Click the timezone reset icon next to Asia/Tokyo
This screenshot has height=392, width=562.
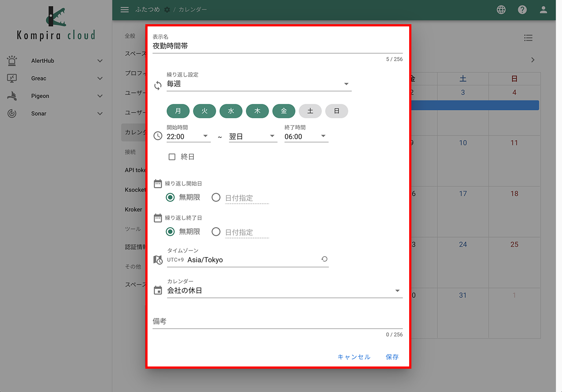(325, 259)
